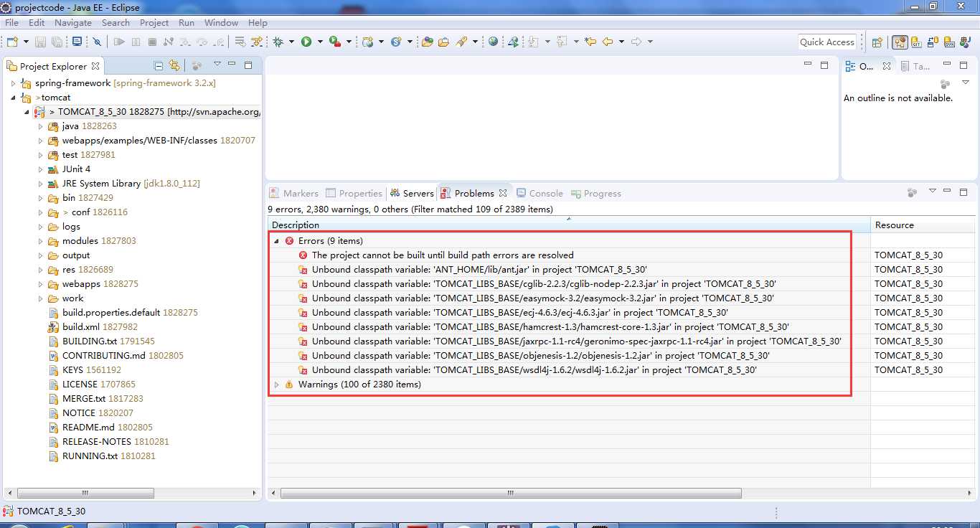Click the Terminate debug icon
Image resolution: width=980 pixels, height=528 pixels.
(x=152, y=42)
